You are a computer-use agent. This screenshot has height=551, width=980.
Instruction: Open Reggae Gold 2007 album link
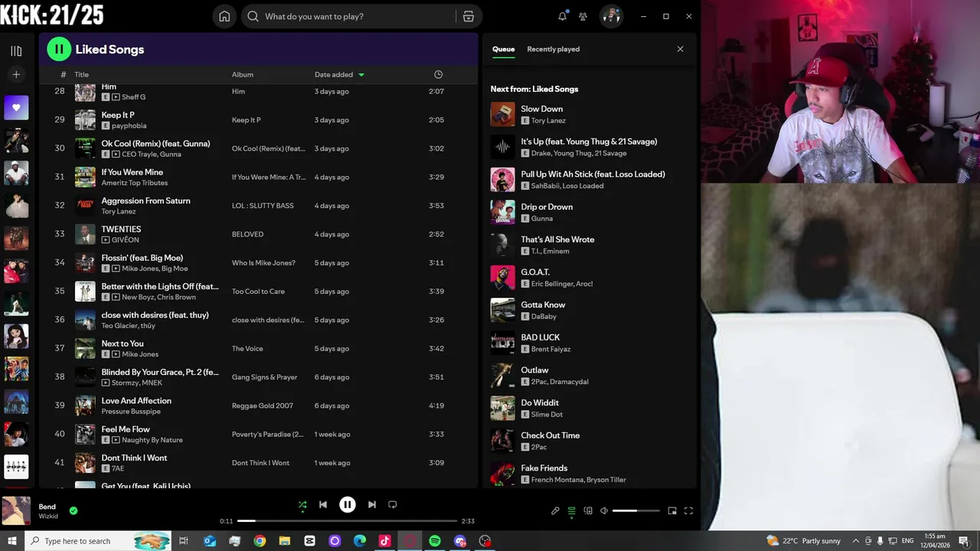point(263,406)
